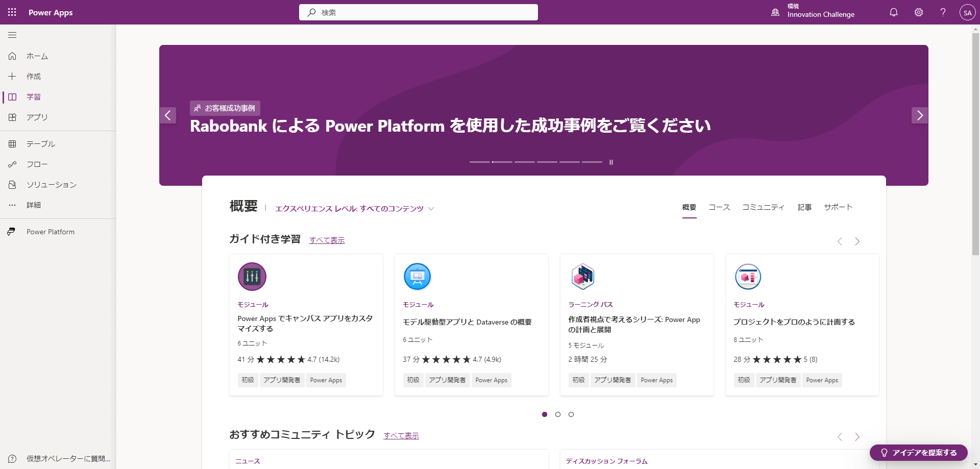
Task: Click the ニュース community topic label
Action: pyautogui.click(x=248, y=461)
